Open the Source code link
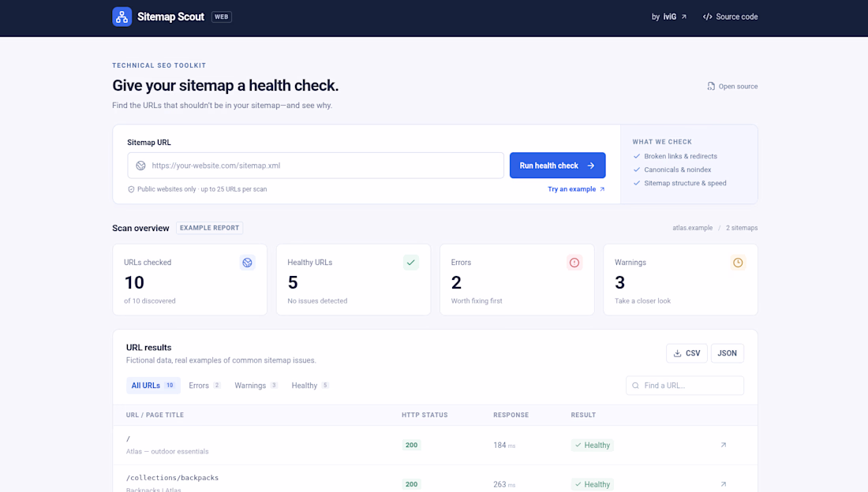Image resolution: width=868 pixels, height=492 pixels. [x=730, y=17]
